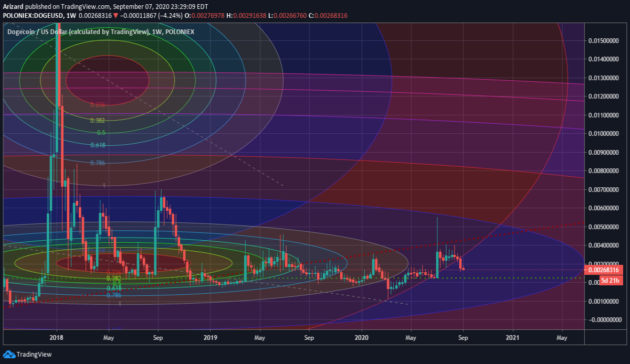Click the 0.00900000 price axis label
Screen dimensions: 630x364
(605, 153)
